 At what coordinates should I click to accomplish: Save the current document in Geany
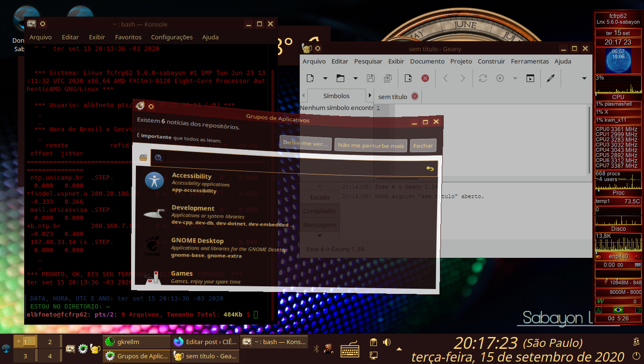[x=371, y=78]
